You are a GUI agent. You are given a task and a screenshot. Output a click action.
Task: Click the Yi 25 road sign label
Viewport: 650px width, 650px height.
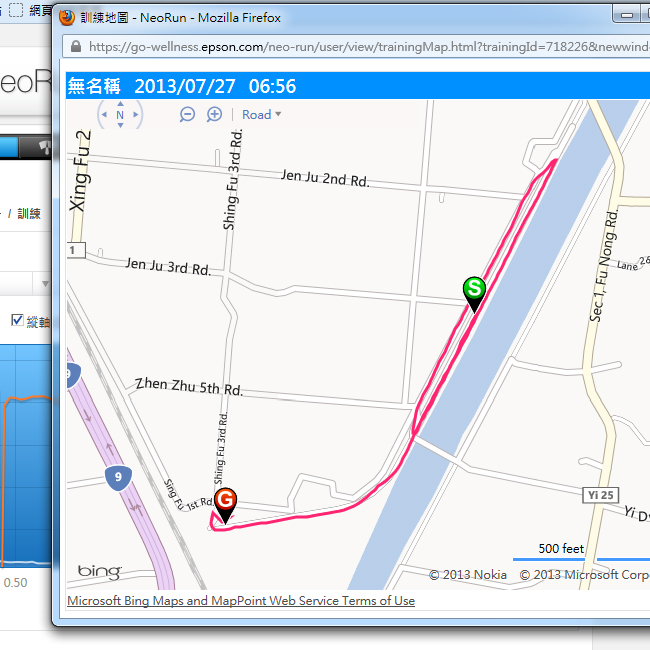(x=601, y=495)
